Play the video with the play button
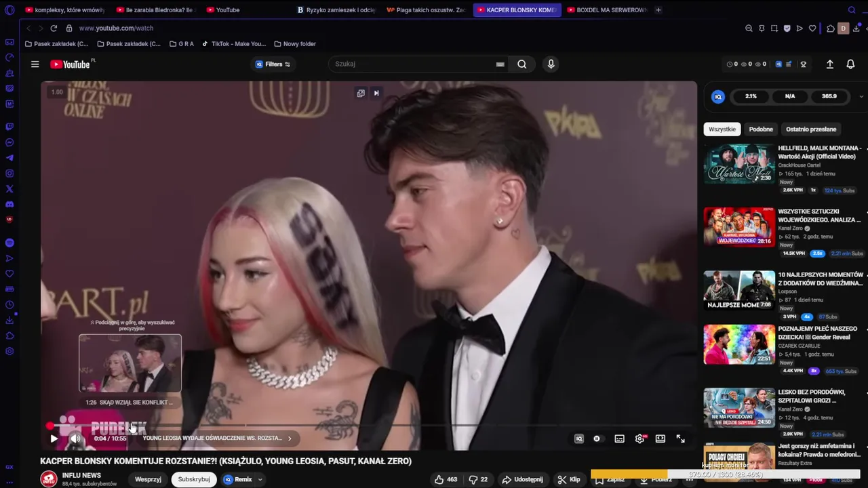The height and width of the screenshot is (488, 868). (x=54, y=439)
